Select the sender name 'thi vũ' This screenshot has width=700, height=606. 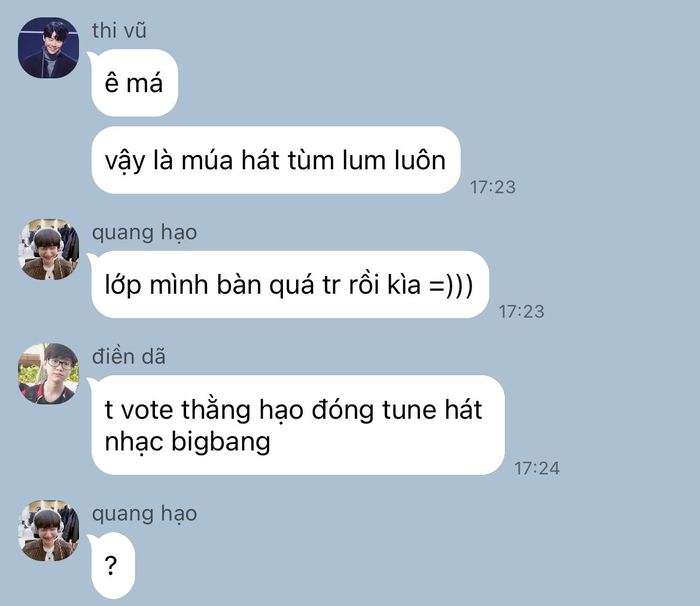(x=119, y=31)
